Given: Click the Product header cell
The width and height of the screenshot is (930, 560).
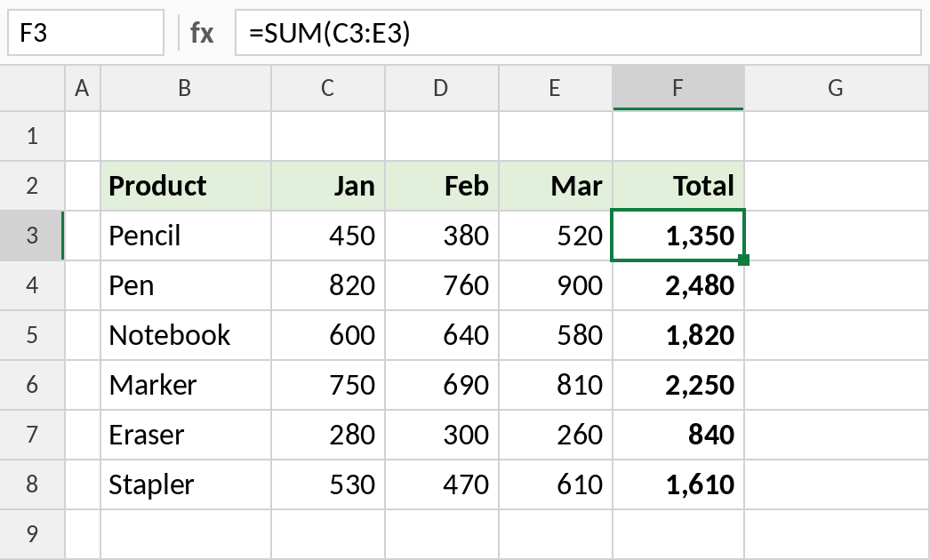Looking at the screenshot, I should (186, 186).
